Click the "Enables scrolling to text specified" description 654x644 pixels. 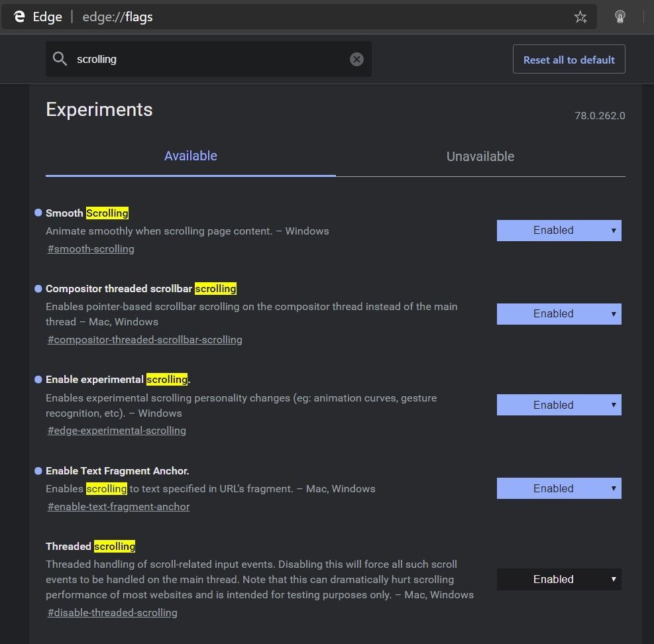click(x=211, y=489)
